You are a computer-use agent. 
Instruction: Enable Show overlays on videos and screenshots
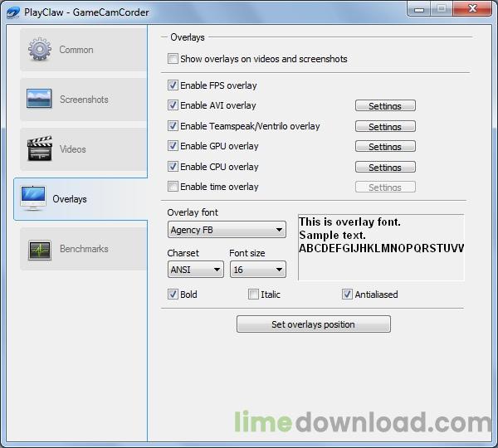tap(173, 59)
